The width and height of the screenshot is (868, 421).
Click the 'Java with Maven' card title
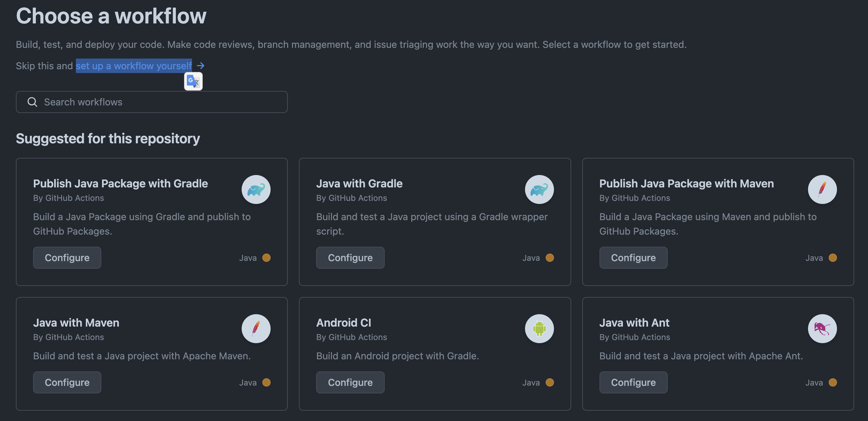76,323
